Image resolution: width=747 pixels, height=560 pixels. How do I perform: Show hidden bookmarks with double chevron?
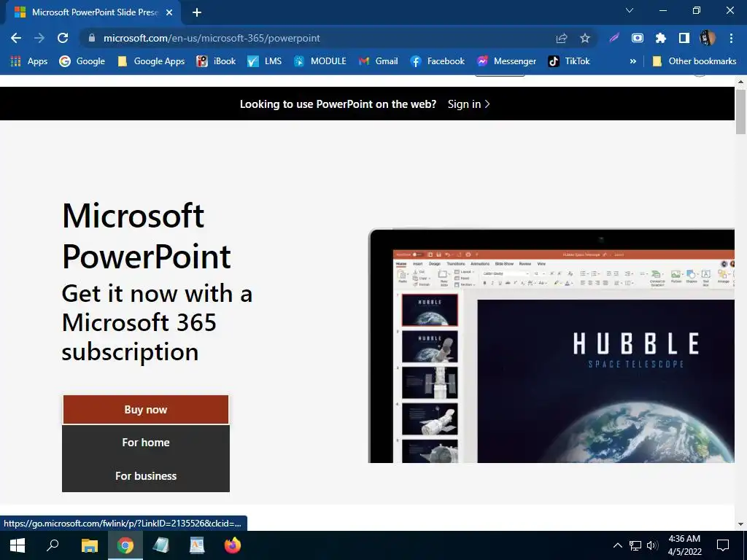pyautogui.click(x=632, y=61)
